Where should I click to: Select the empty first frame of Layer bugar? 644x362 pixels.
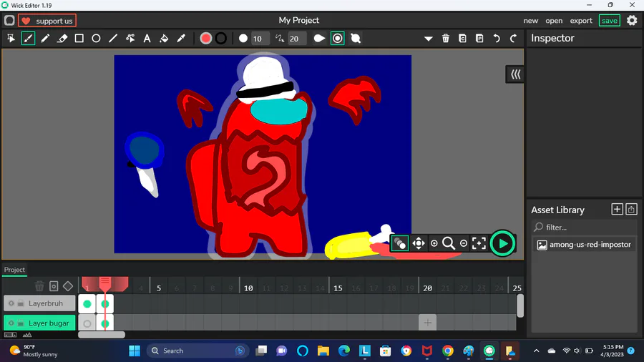point(87,323)
